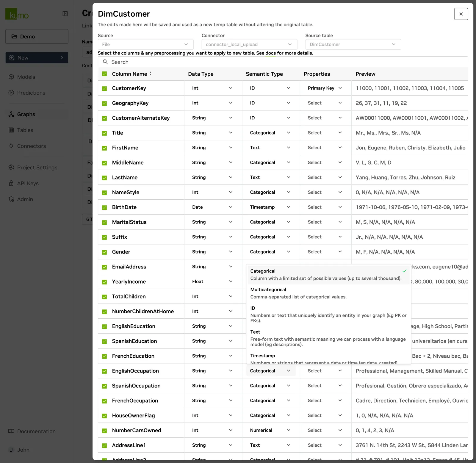Uncheck the NumberCarsOwned column checkbox
The width and height of the screenshot is (476, 463).
click(x=104, y=431)
